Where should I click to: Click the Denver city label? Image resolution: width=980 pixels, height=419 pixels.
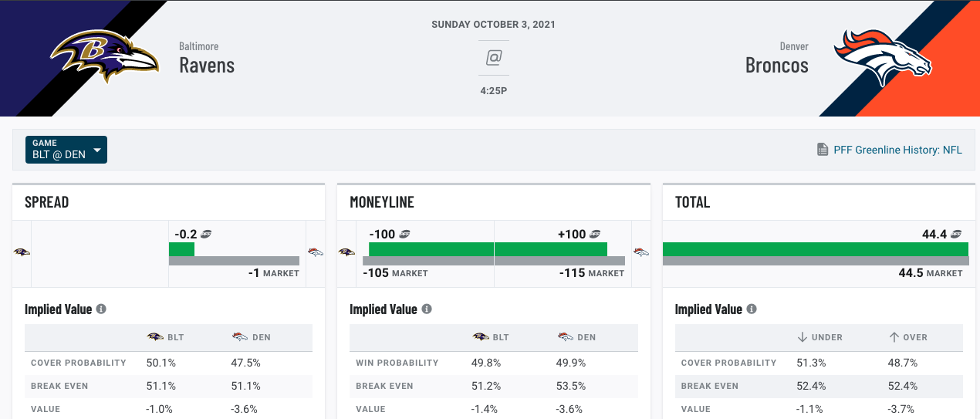point(794,46)
